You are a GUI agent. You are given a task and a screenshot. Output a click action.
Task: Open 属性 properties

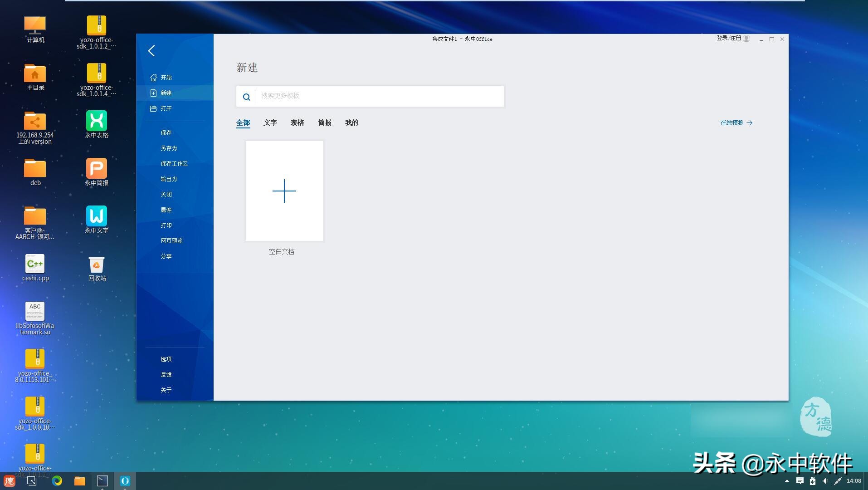click(166, 210)
